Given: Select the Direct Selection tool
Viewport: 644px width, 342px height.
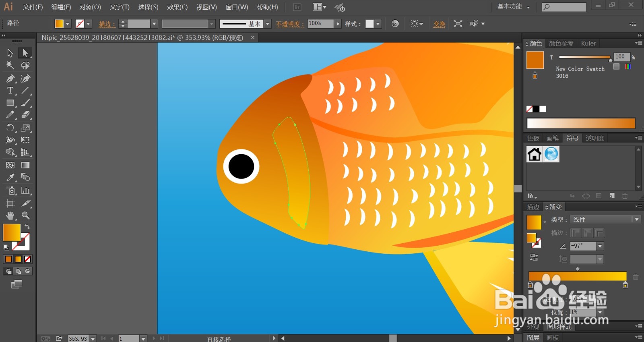Looking at the screenshot, I should point(25,53).
